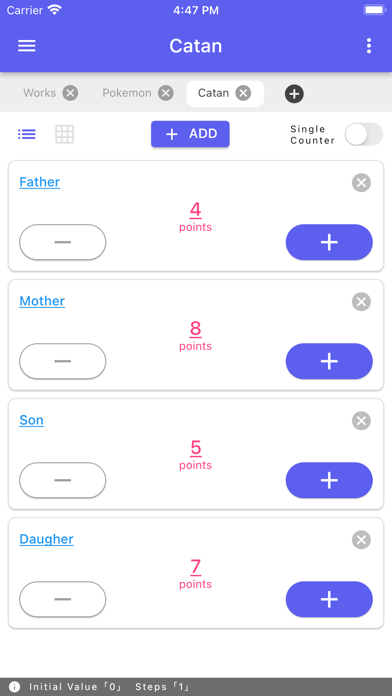
Task: Open the three-dot overflow menu
Action: 368,46
